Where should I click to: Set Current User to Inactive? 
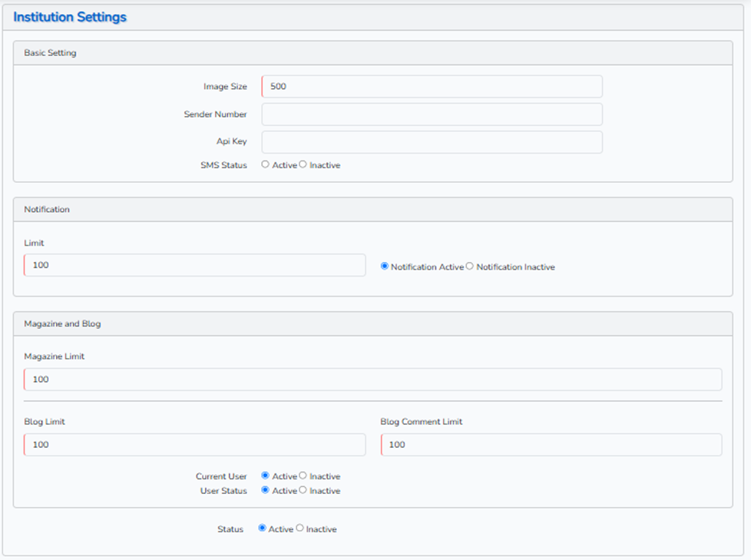(x=303, y=476)
